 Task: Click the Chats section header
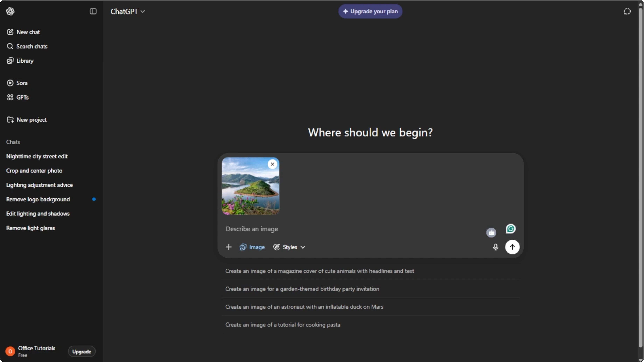(13, 142)
